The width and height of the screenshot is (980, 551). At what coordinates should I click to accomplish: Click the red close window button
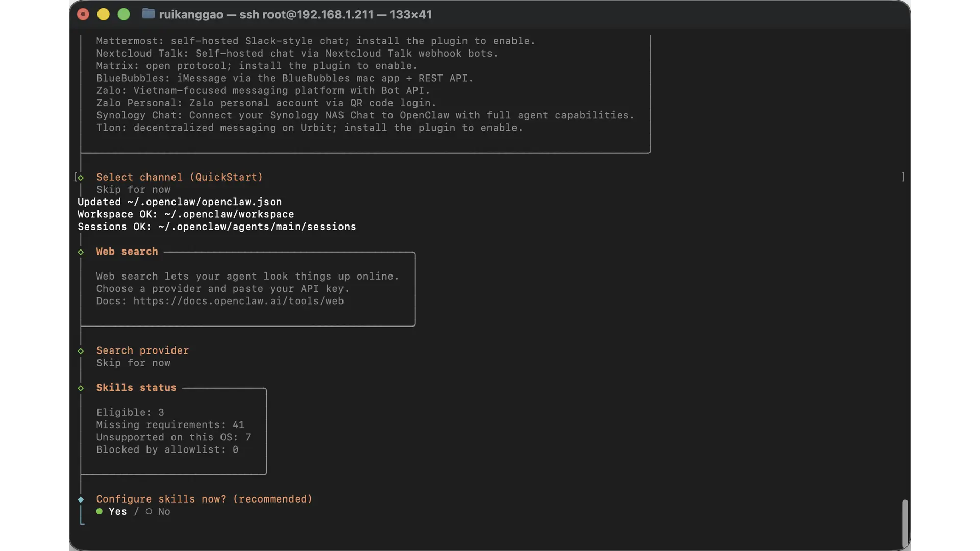[x=83, y=14]
